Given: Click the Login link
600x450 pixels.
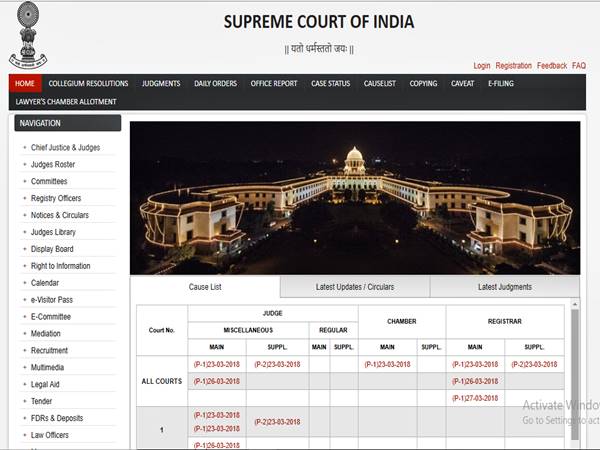Looking at the screenshot, I should [x=482, y=66].
